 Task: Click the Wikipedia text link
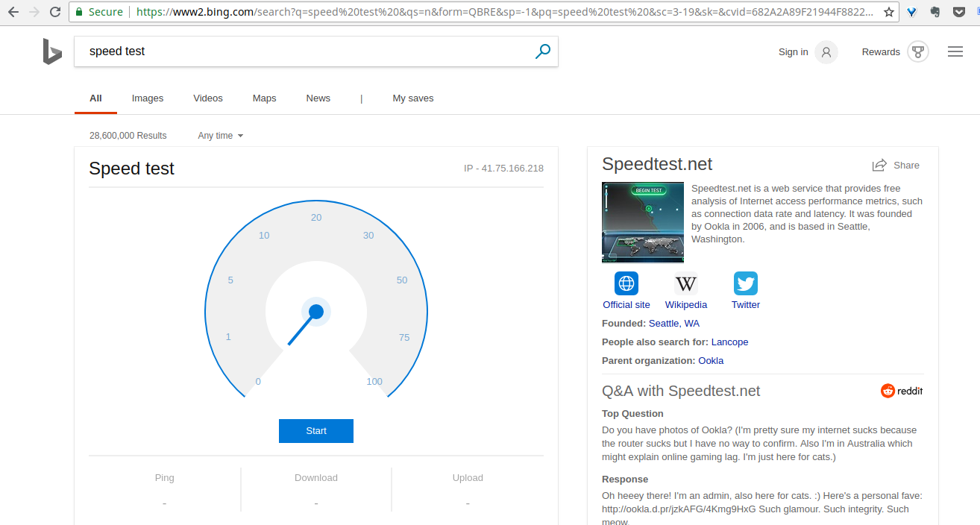686,305
